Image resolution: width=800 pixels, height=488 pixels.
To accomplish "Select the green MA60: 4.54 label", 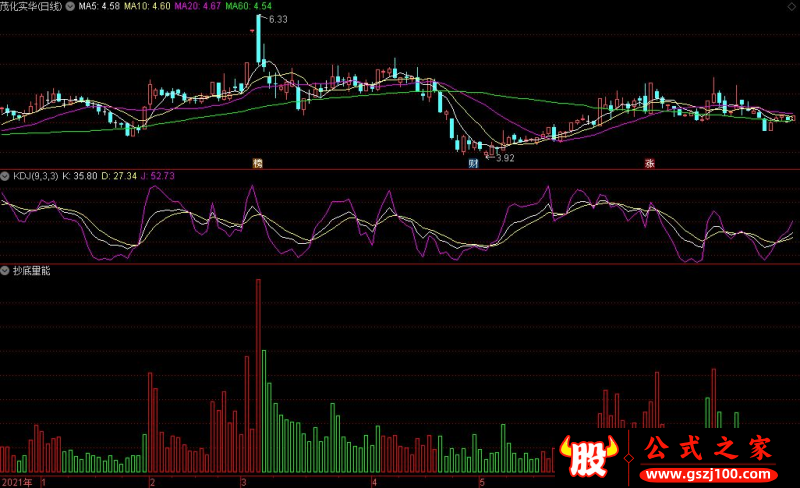I will (248, 7).
